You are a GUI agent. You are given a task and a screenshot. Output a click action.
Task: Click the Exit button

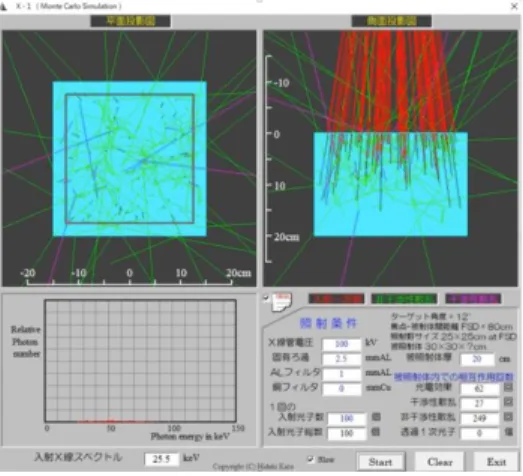click(x=496, y=462)
